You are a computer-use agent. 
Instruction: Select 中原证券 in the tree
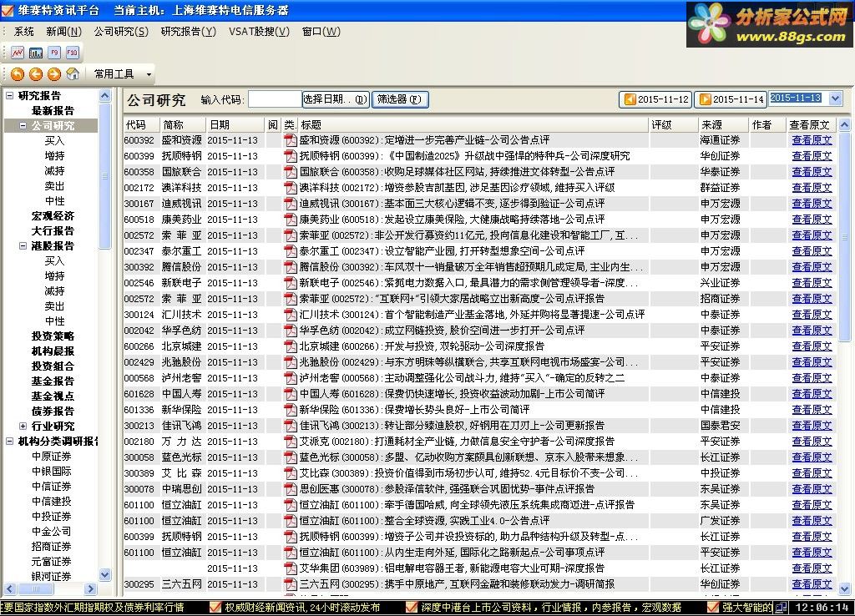51,457
